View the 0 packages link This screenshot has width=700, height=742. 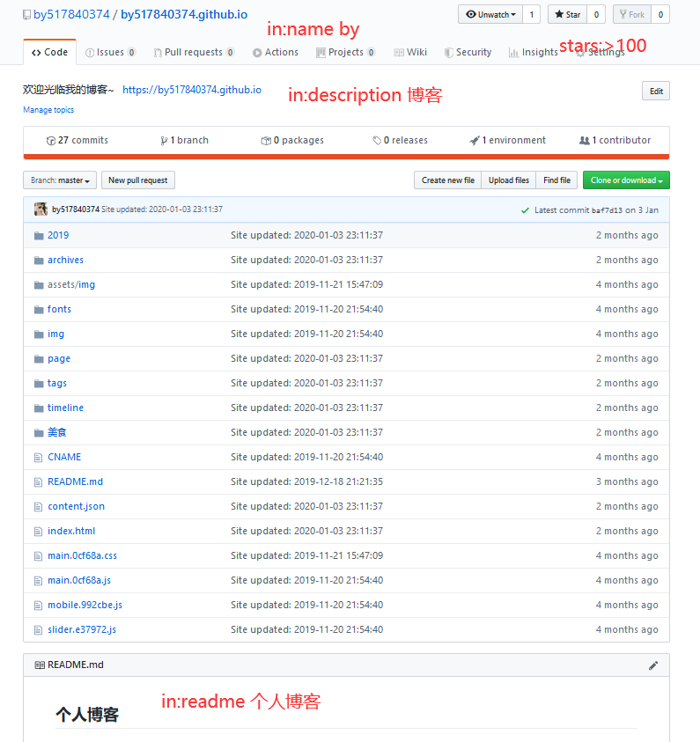(x=292, y=140)
